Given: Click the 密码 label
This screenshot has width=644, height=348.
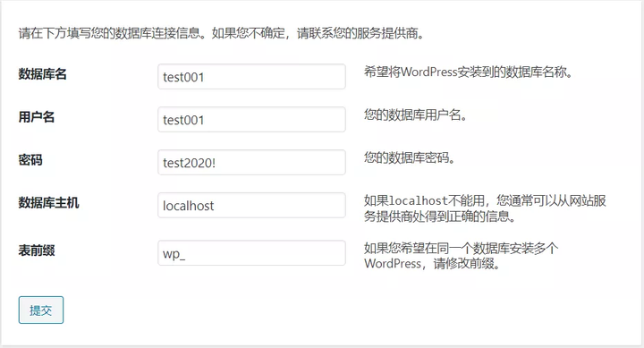Looking at the screenshot, I should point(30,160).
